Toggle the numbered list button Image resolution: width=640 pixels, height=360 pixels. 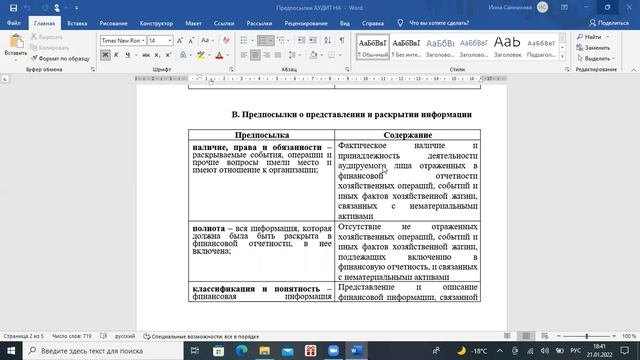[x=263, y=40]
